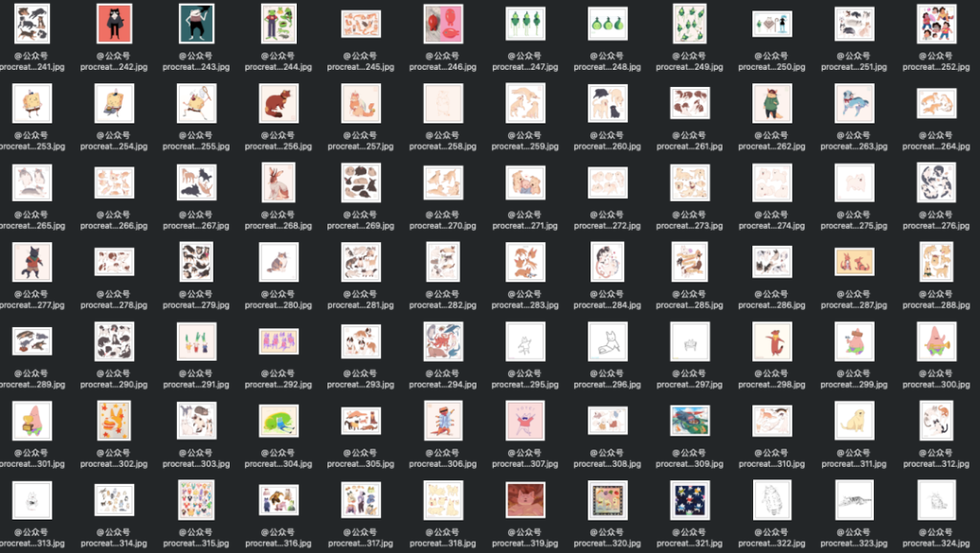Select the procreat...252.jpg thumbnail
The width and height of the screenshot is (980, 553).
point(936,24)
